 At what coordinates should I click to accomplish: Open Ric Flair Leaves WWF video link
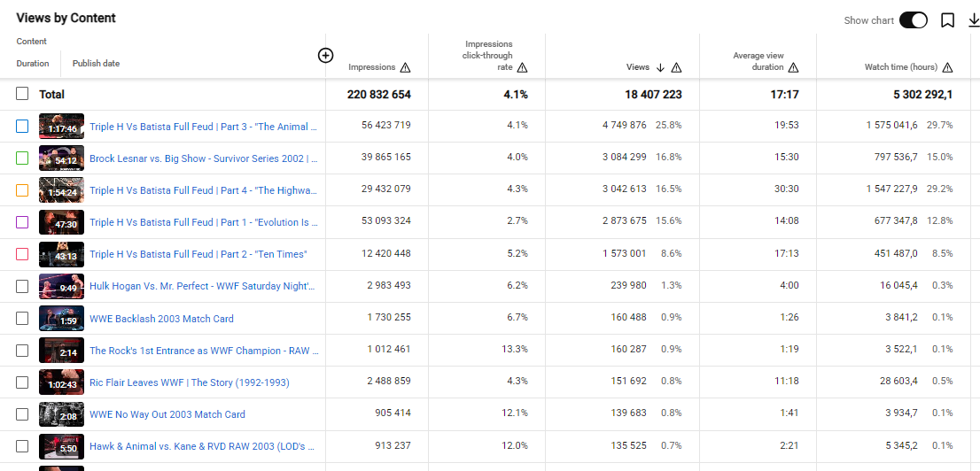point(190,382)
